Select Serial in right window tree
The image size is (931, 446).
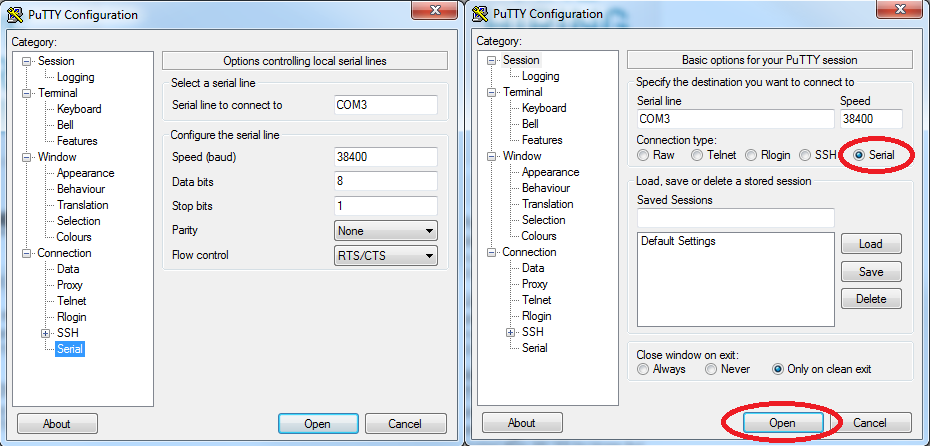(534, 348)
